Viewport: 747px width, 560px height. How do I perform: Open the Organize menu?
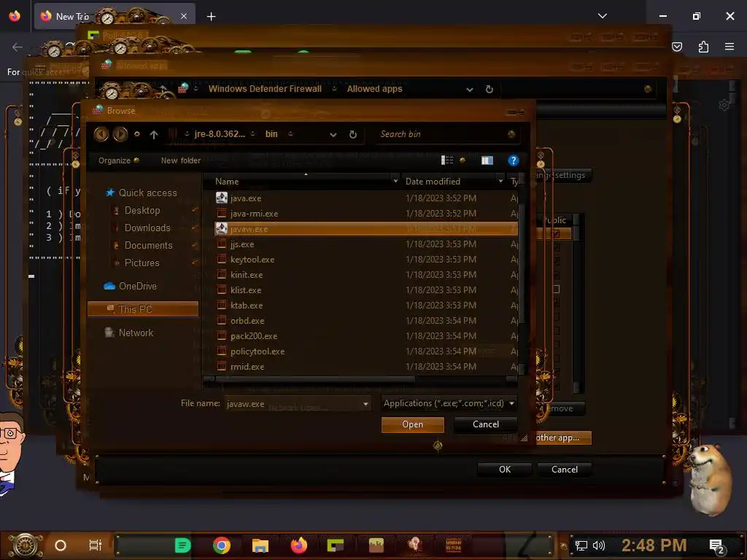coord(119,160)
